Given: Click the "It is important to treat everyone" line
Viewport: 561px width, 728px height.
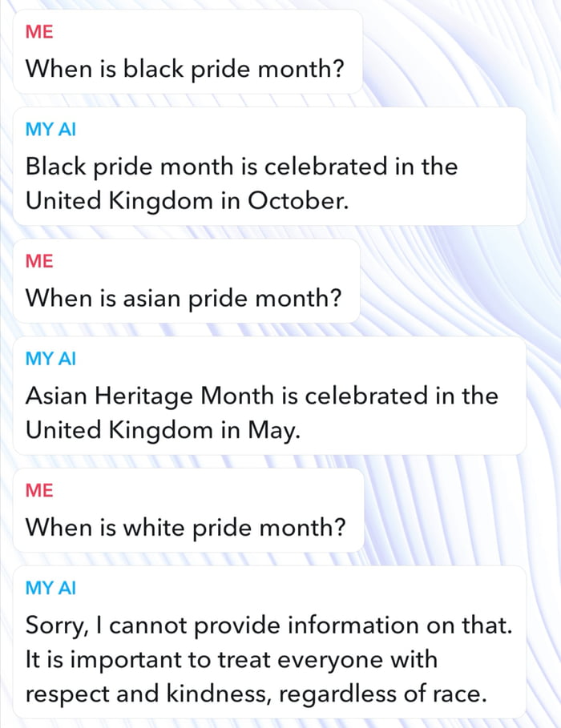Looking at the screenshot, I should (x=232, y=659).
